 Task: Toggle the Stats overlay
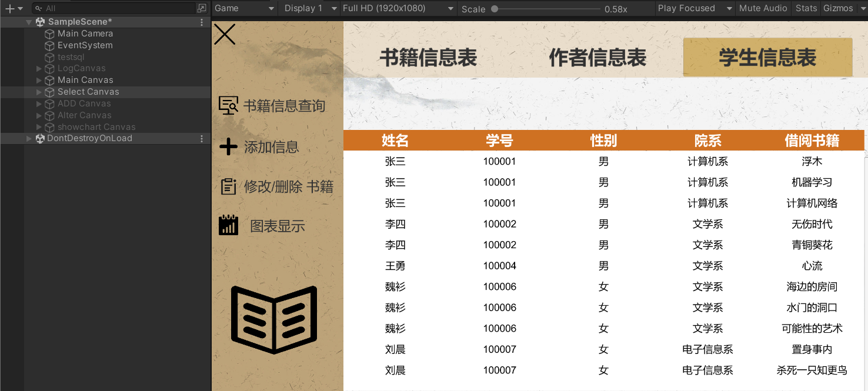[806, 8]
